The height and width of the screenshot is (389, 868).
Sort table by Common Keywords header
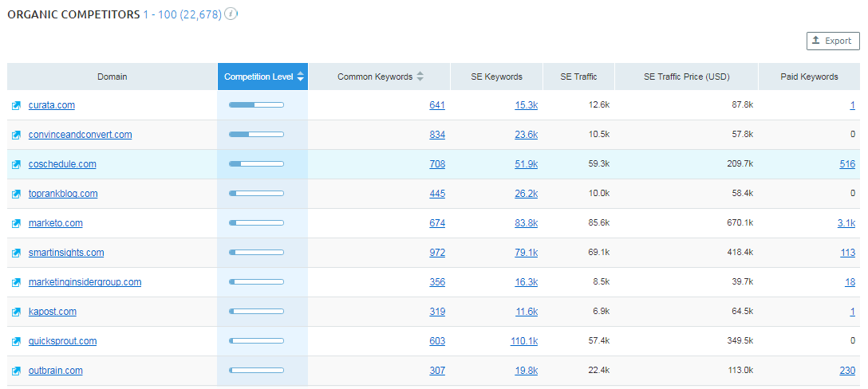point(380,77)
